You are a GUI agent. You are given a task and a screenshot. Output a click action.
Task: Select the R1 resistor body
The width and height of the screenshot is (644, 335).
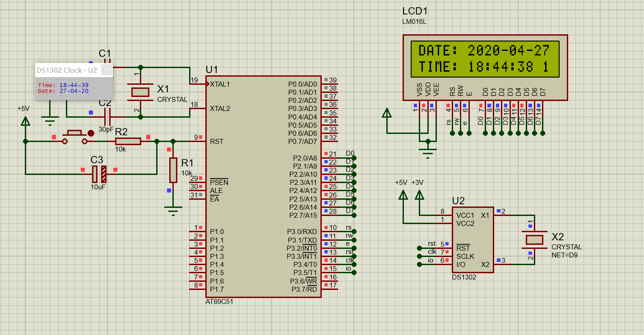(x=173, y=170)
